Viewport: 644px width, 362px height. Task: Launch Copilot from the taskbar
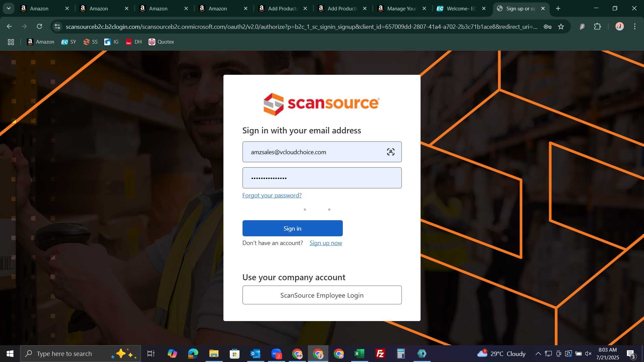pyautogui.click(x=172, y=354)
